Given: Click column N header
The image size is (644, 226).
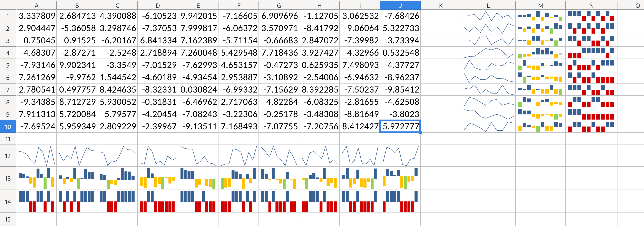Looking at the screenshot, I should coord(591,6).
